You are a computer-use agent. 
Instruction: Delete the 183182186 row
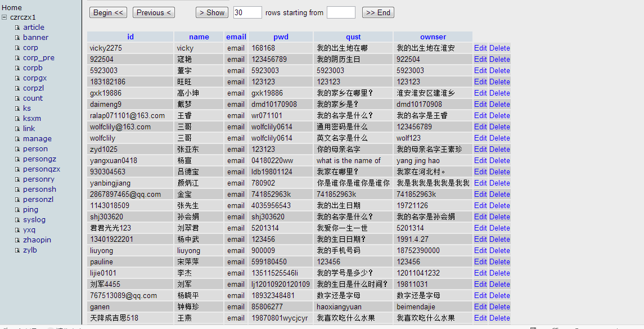(499, 82)
